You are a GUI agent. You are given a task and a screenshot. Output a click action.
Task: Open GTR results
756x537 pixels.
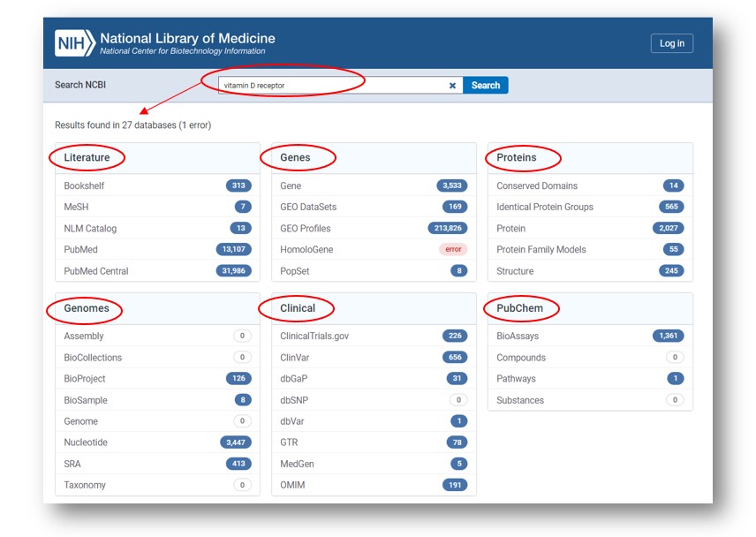[x=374, y=442]
